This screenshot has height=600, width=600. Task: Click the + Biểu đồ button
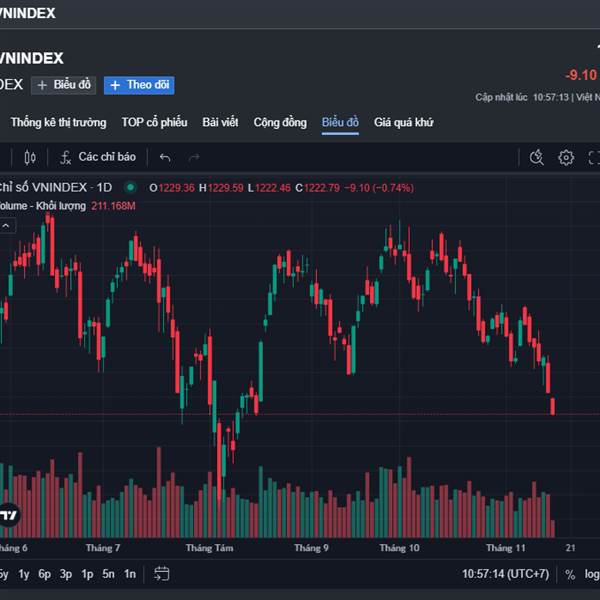pyautogui.click(x=64, y=85)
